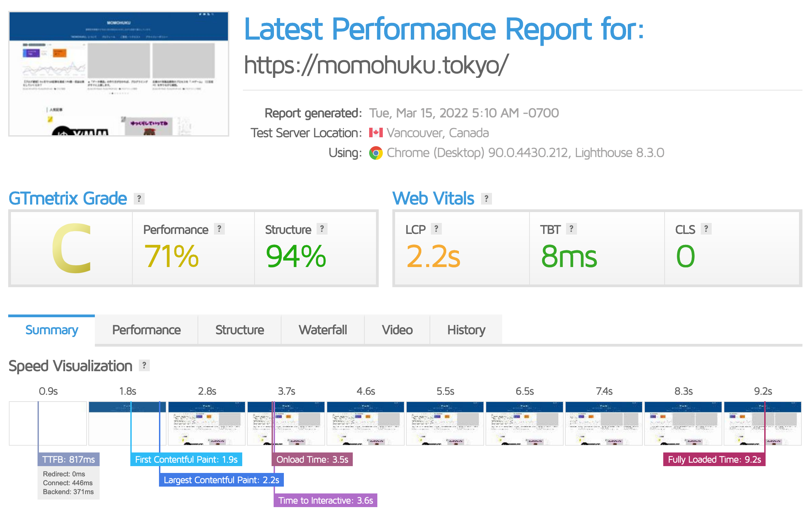The height and width of the screenshot is (517, 812).
Task: Open the Speed Visualization help icon
Action: [144, 365]
